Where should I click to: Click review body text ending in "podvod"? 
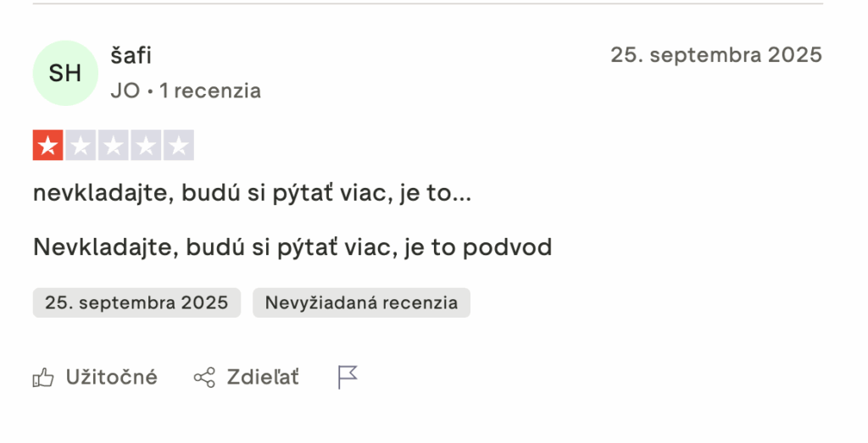(292, 247)
